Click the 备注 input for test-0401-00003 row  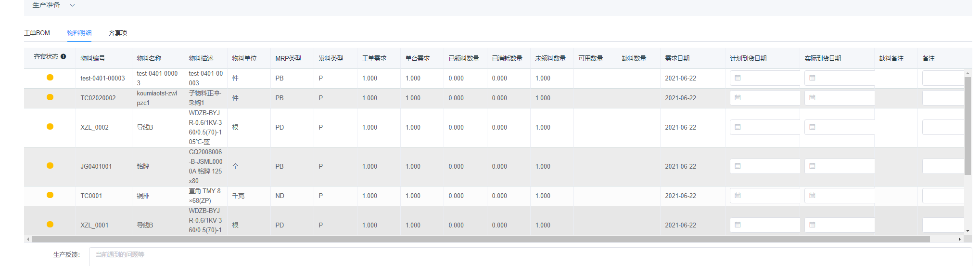pos(943,78)
